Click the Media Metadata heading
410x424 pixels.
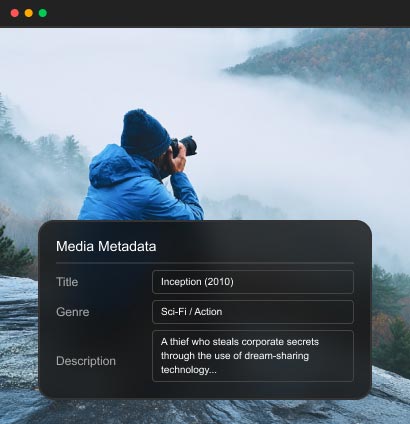click(x=106, y=247)
